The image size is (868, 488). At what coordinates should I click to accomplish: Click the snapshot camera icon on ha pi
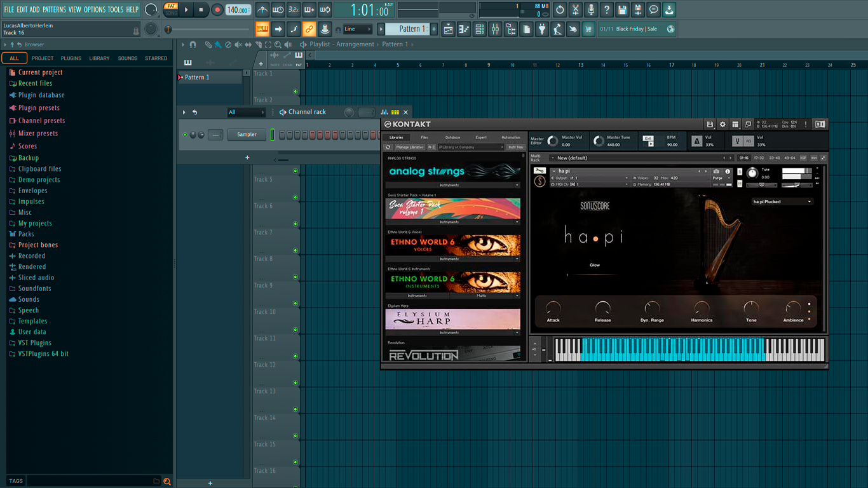pos(717,171)
